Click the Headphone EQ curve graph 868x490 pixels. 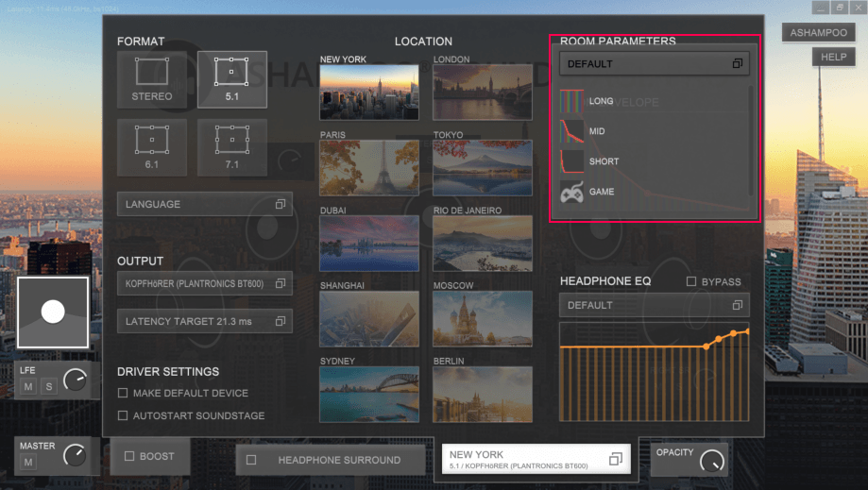[655, 372]
